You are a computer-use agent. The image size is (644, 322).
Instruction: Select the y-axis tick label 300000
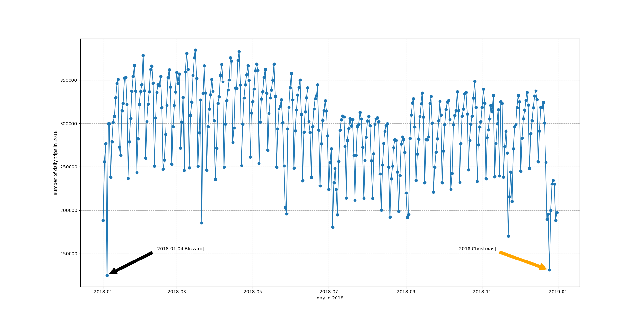[x=69, y=124]
